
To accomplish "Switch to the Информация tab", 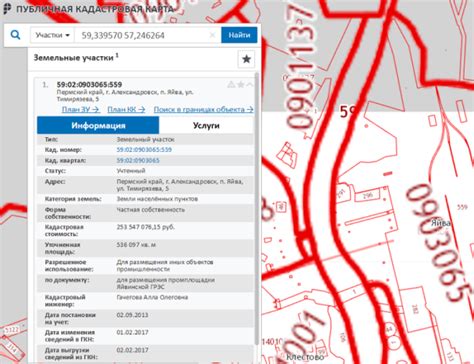I will (x=98, y=125).
